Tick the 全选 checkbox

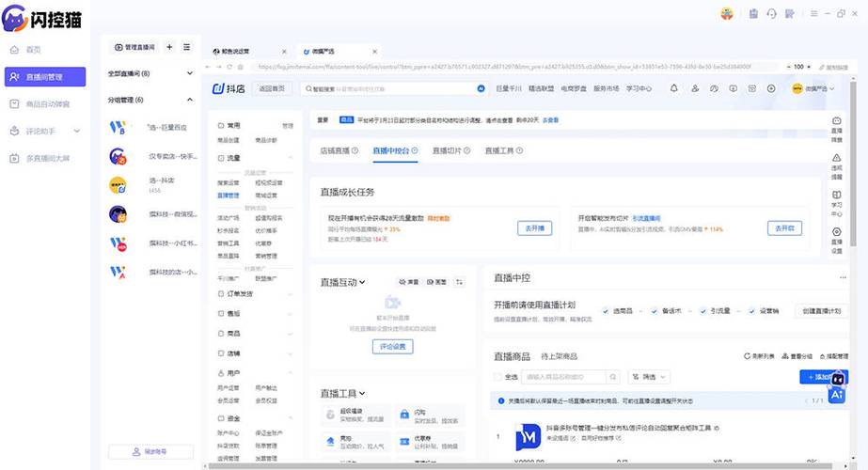pyautogui.click(x=497, y=377)
